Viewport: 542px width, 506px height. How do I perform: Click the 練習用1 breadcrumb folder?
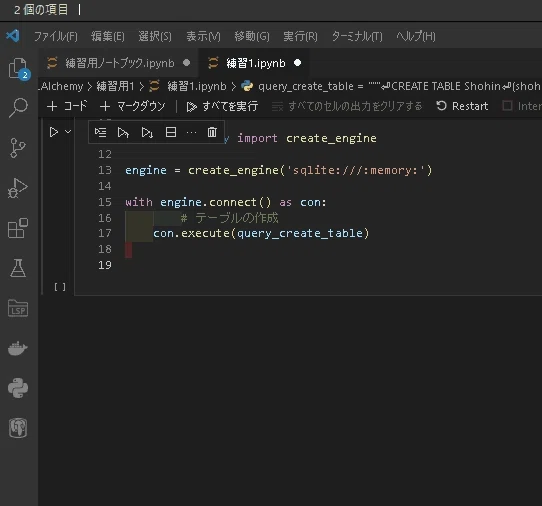[x=115, y=86]
